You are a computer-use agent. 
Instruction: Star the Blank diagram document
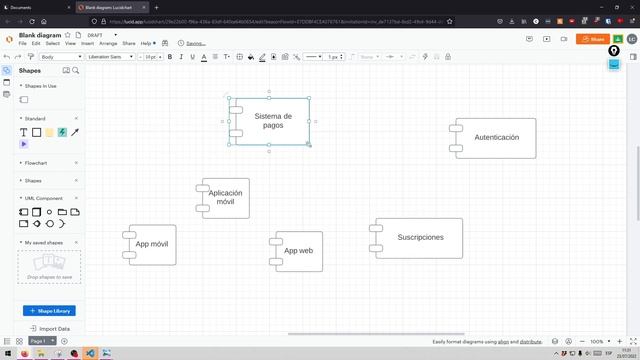point(68,35)
